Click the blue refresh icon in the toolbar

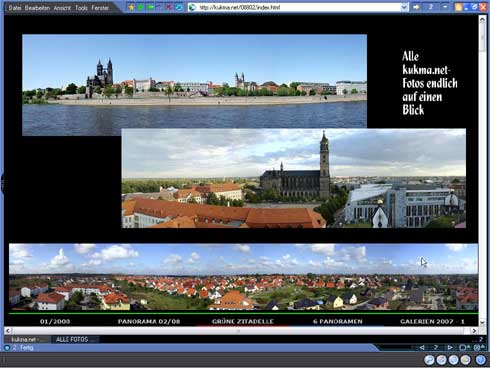click(179, 7)
